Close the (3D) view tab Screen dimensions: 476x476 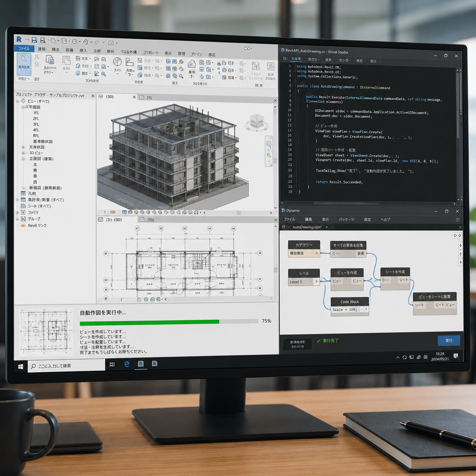pyautogui.click(x=134, y=97)
